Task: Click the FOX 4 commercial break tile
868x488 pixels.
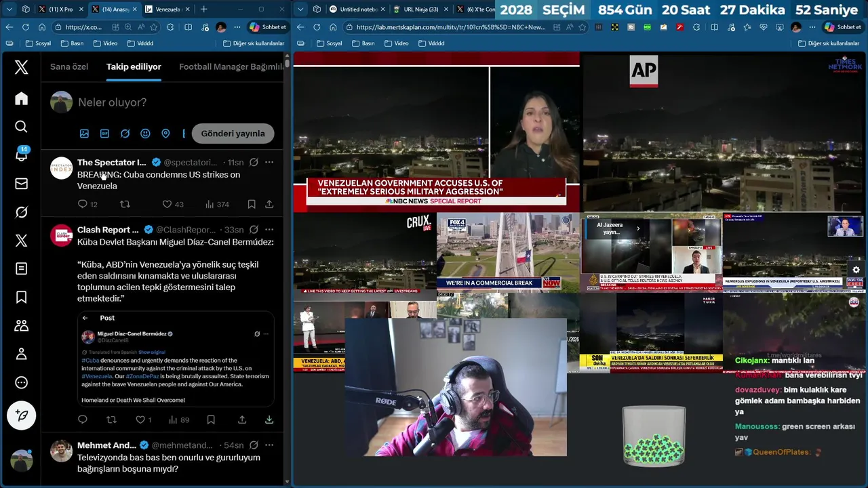Action: [508, 252]
